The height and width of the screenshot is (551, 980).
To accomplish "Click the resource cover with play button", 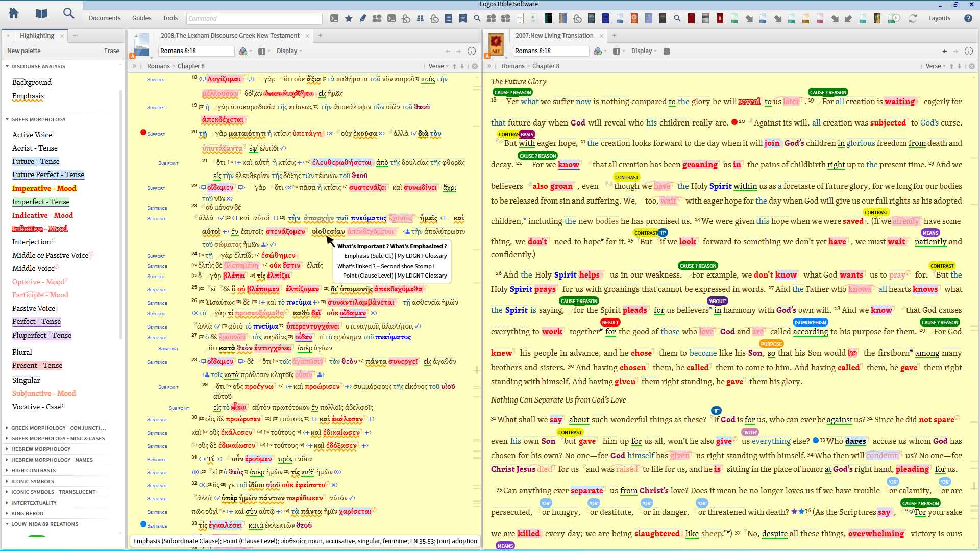I will tap(894, 19).
